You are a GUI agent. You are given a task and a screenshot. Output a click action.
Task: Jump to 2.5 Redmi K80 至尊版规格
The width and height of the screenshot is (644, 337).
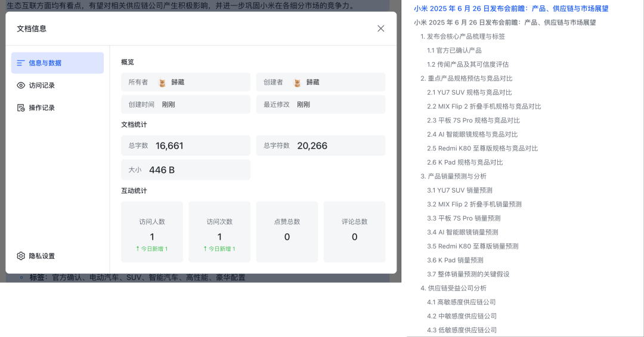click(x=482, y=149)
